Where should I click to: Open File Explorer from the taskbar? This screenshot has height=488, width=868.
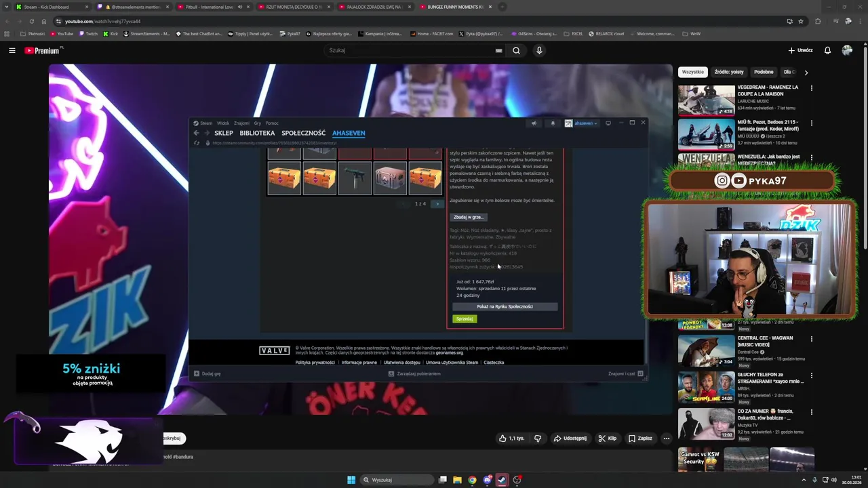458,480
